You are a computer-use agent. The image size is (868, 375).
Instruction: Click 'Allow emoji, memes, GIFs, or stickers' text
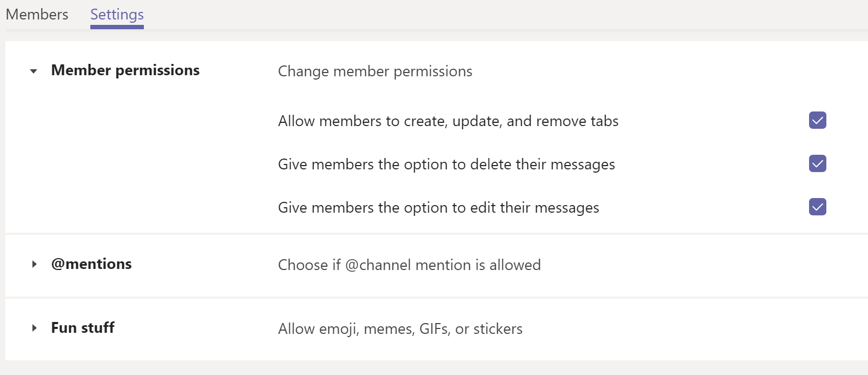[x=400, y=329]
